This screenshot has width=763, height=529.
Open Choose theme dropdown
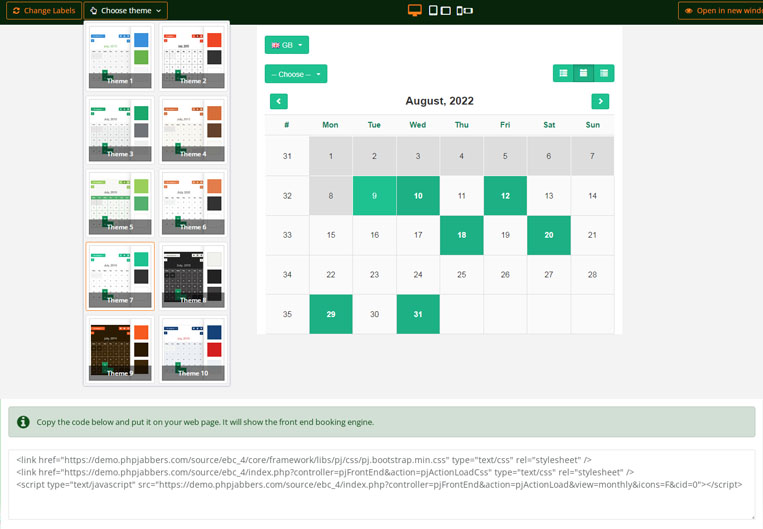tap(126, 10)
